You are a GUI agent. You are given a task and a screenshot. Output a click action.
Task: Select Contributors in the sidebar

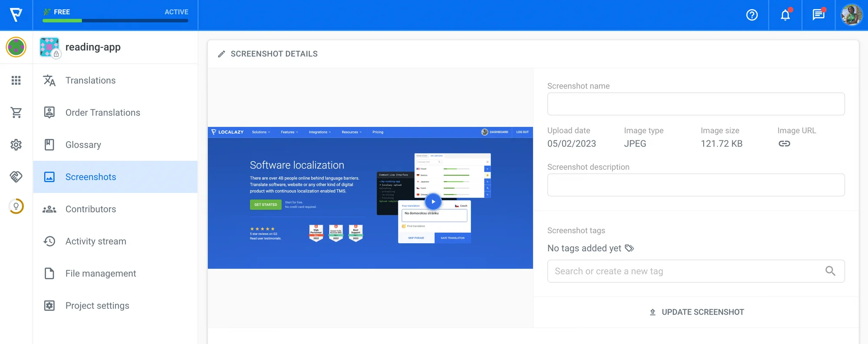pyautogui.click(x=90, y=209)
